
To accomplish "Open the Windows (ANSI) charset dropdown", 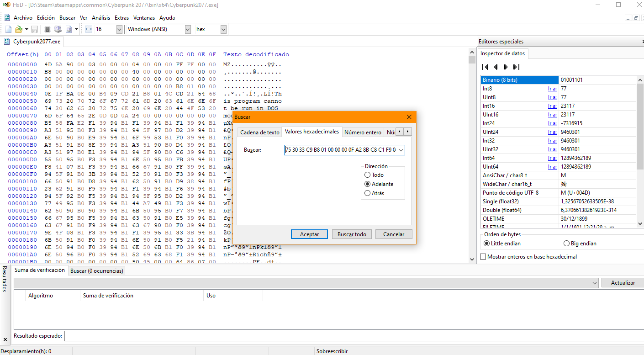I will pyautogui.click(x=188, y=29).
